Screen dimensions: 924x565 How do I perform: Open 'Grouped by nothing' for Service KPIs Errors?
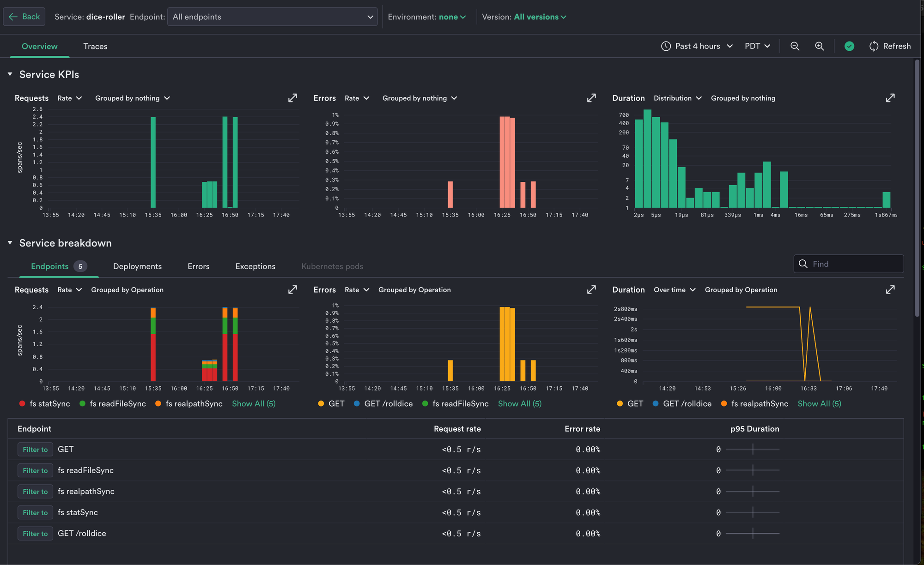click(420, 98)
